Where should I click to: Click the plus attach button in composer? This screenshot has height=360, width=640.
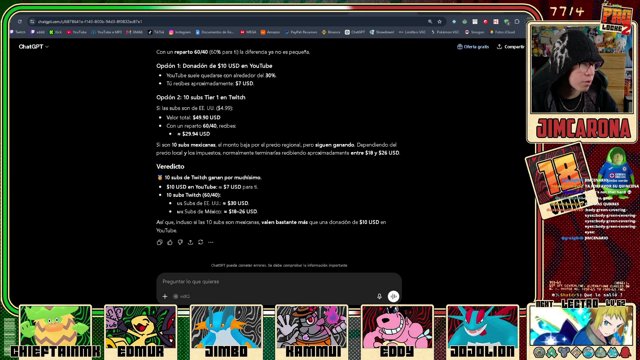coord(165,296)
